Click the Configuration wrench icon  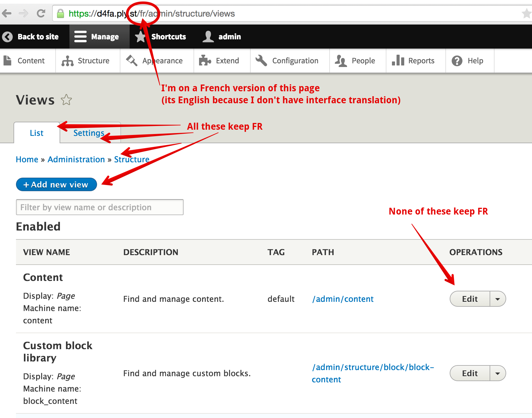point(261,61)
